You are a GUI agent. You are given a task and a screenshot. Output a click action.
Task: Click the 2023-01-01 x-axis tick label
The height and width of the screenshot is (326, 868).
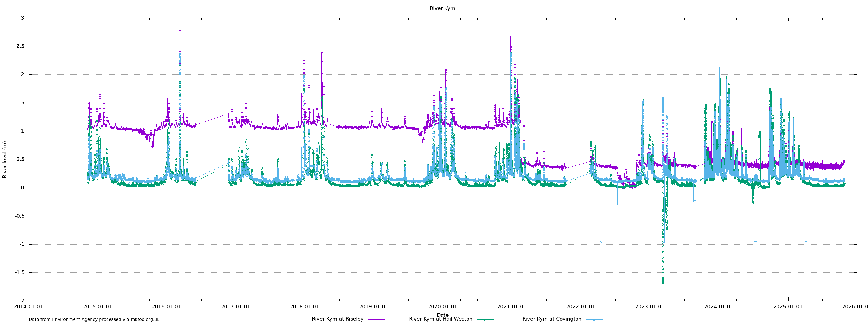tap(650, 307)
